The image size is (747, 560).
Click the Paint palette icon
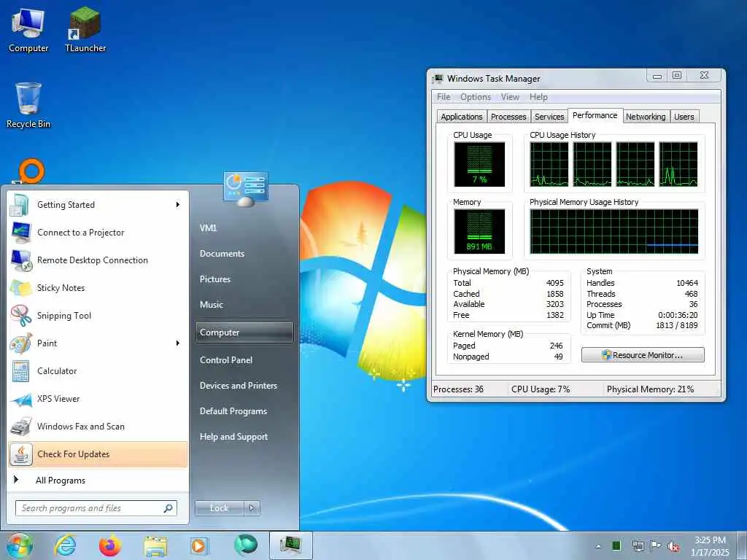click(21, 343)
